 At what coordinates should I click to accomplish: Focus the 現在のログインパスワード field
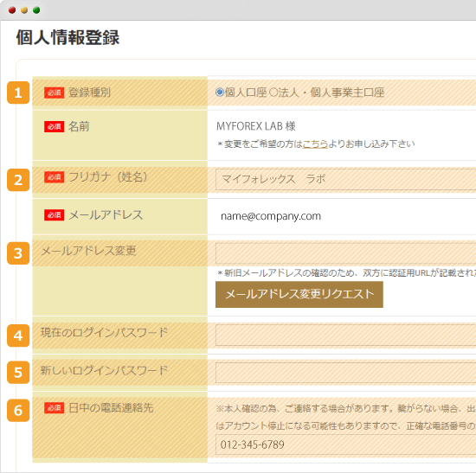coord(345,335)
